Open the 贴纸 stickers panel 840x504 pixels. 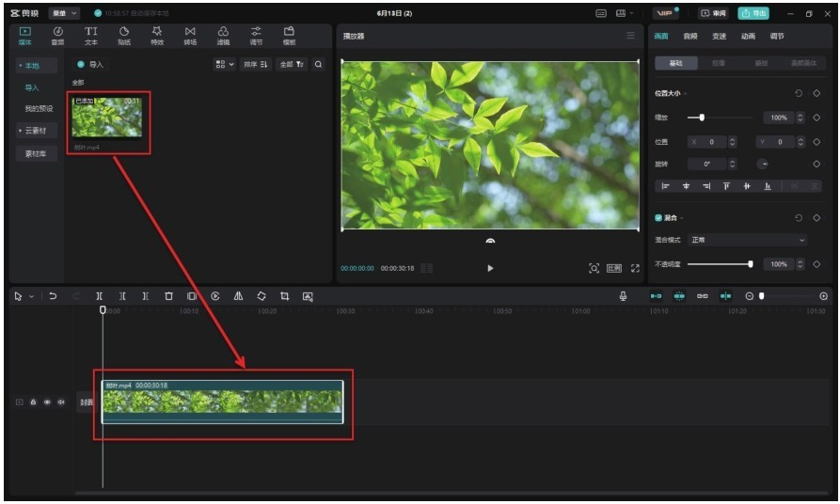[124, 36]
